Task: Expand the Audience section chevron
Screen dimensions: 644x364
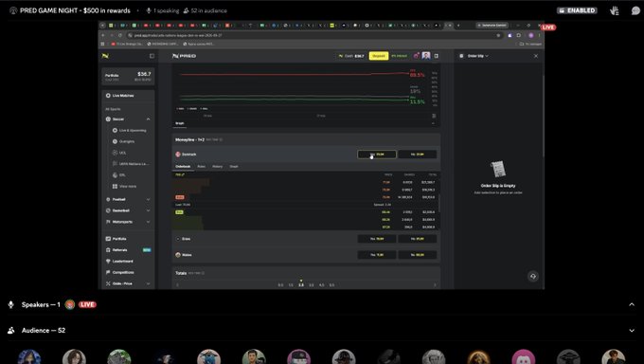Action: point(632,330)
